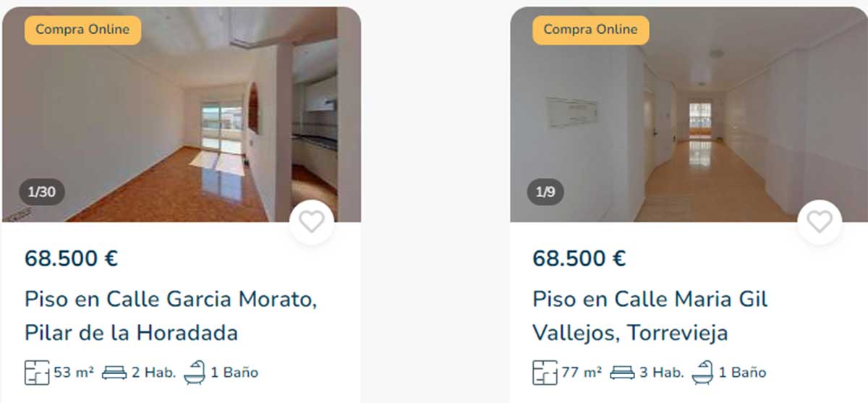
Task: Click the 1/30 photo counter
Action: 41,192
